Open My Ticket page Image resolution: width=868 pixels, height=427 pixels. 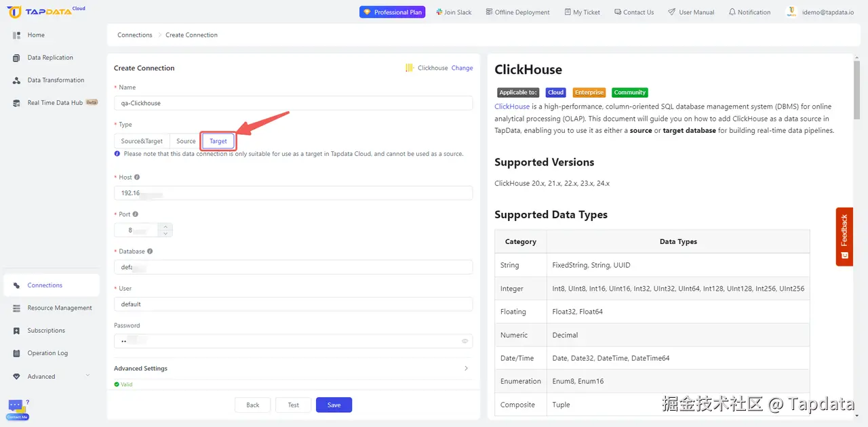[x=582, y=12]
